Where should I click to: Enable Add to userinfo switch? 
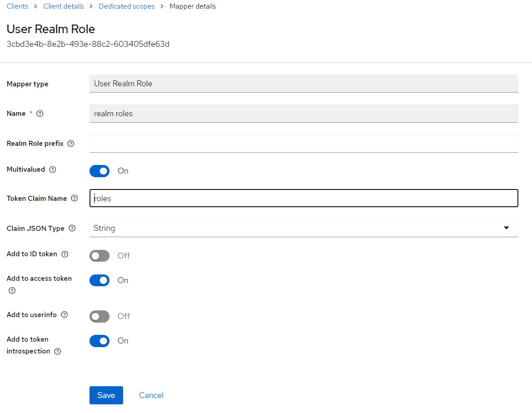(99, 316)
